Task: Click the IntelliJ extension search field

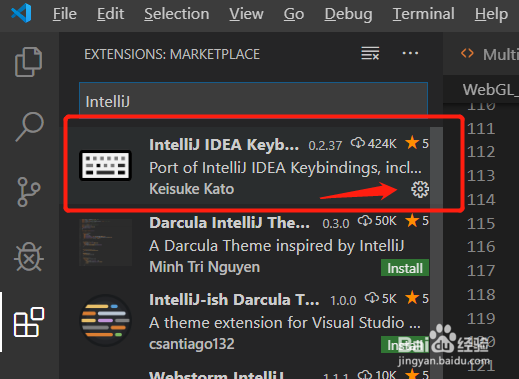Action: (253, 101)
